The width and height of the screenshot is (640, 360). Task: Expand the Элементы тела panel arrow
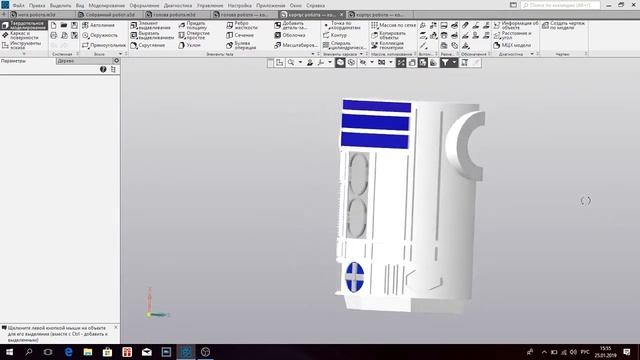(313, 54)
